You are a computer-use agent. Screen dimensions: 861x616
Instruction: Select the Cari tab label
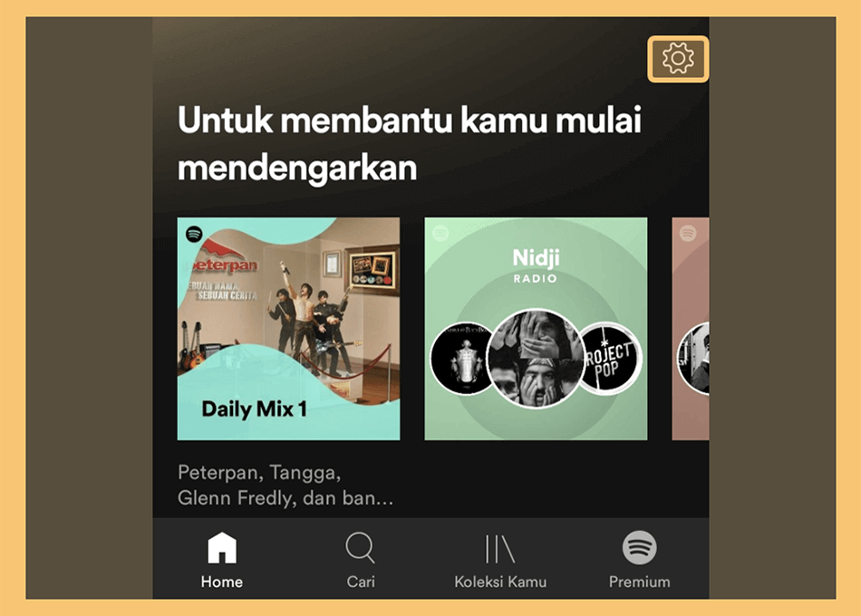pyautogui.click(x=361, y=582)
